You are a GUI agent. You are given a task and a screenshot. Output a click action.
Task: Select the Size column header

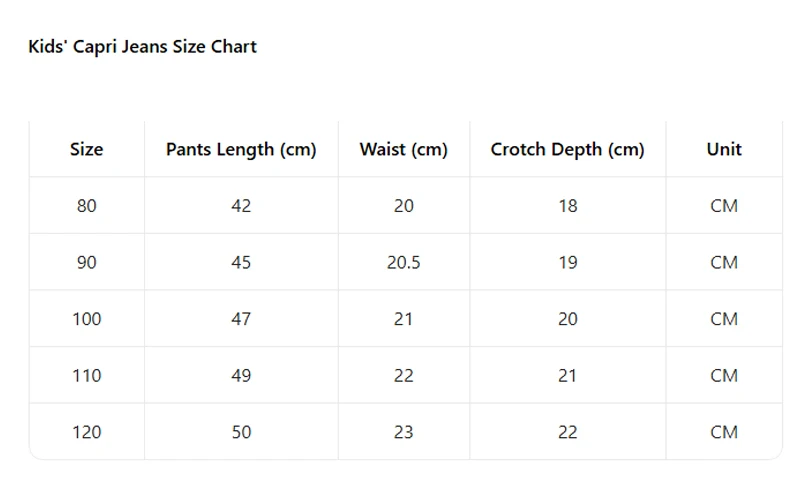(87, 149)
